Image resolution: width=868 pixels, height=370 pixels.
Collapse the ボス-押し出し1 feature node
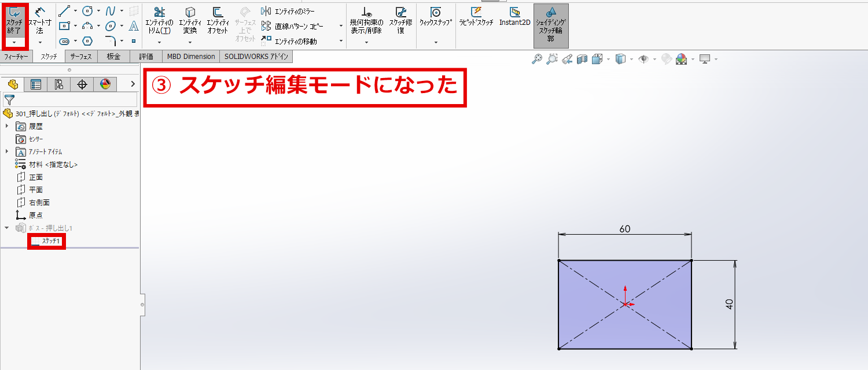(x=7, y=228)
